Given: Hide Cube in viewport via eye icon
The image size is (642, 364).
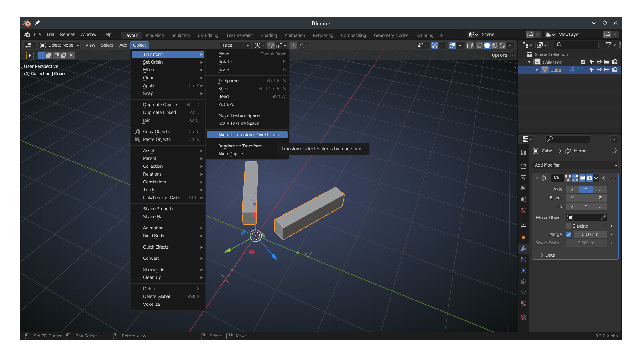Looking at the screenshot, I should pyautogui.click(x=599, y=70).
